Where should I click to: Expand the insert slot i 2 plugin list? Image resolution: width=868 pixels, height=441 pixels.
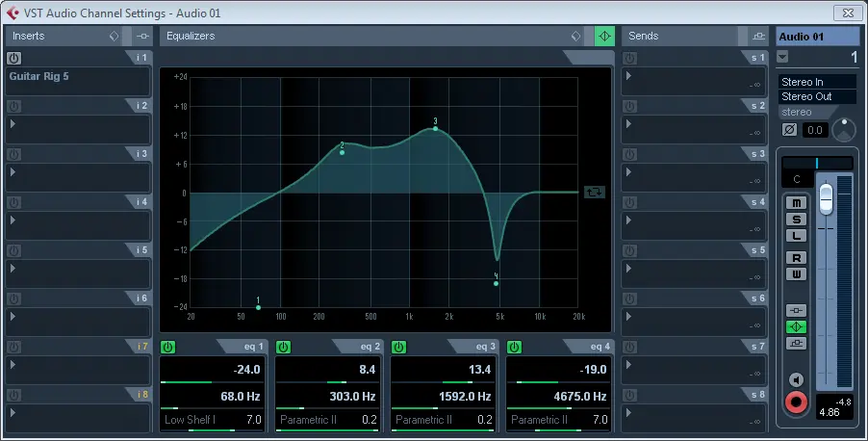click(x=13, y=123)
